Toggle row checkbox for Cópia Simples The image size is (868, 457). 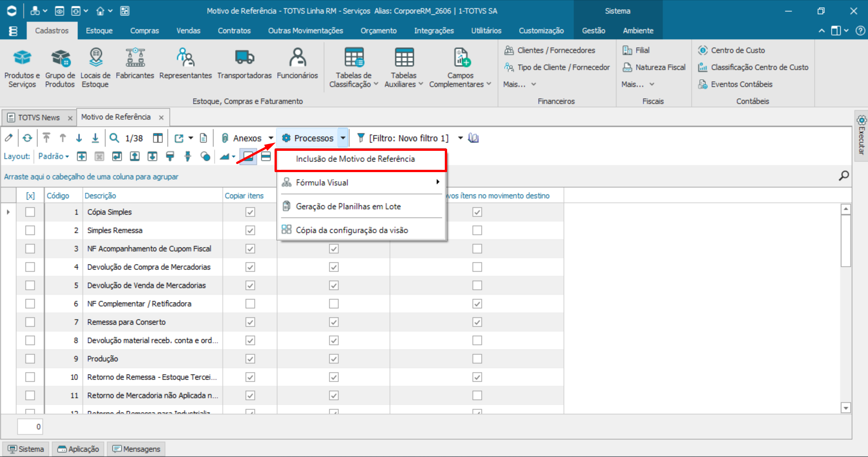pyautogui.click(x=30, y=212)
